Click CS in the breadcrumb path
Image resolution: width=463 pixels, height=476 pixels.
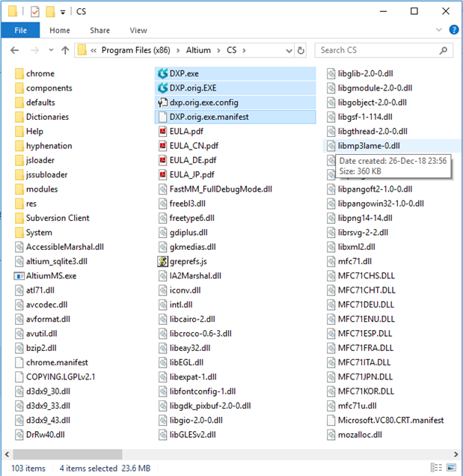[x=232, y=50]
